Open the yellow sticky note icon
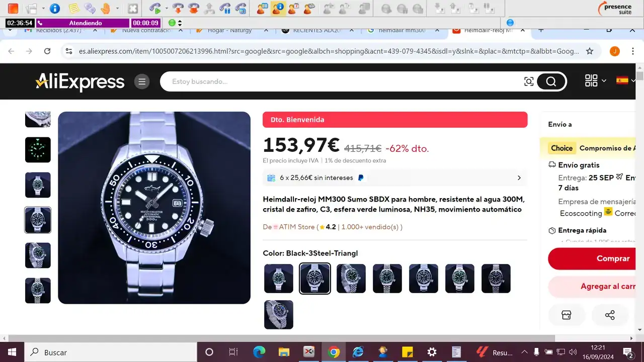The image size is (644, 362). click(74, 9)
